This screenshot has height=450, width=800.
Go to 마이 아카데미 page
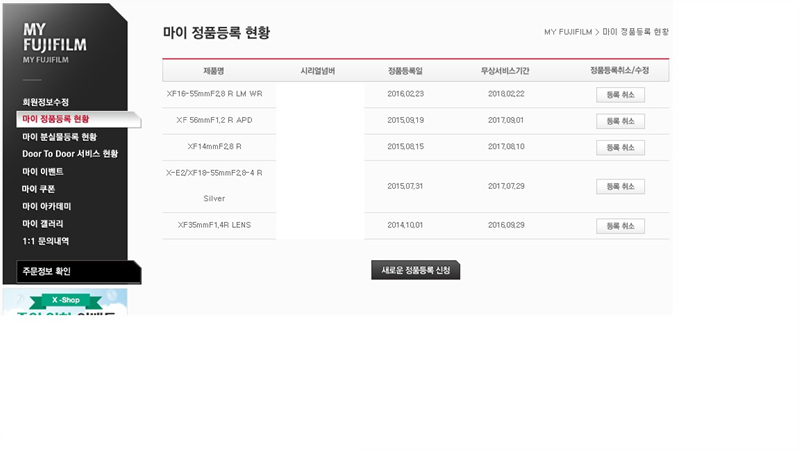46,206
